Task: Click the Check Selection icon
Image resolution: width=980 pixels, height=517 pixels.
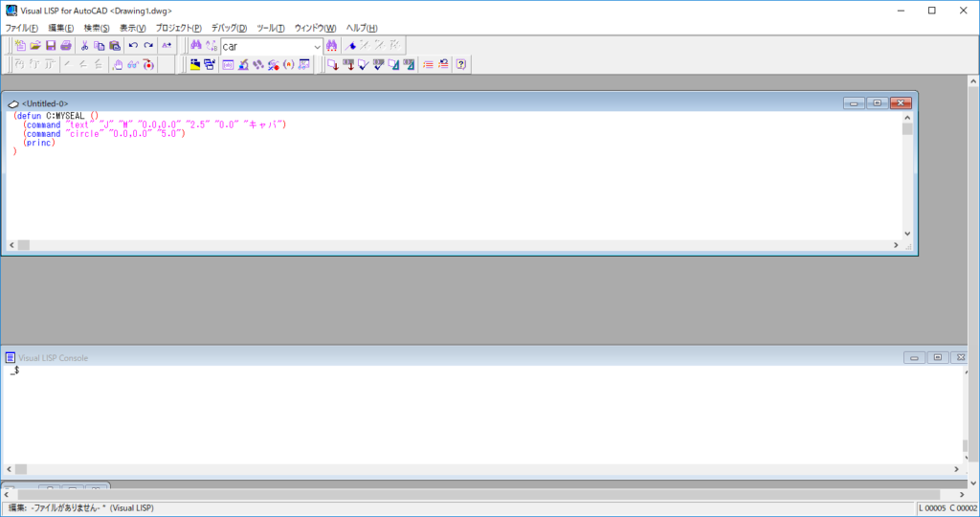Action: (378, 64)
